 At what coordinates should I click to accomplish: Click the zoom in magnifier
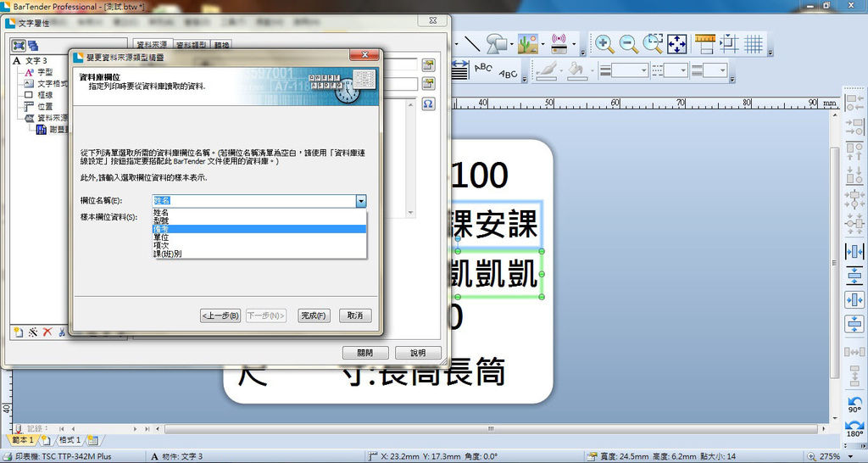click(x=604, y=44)
